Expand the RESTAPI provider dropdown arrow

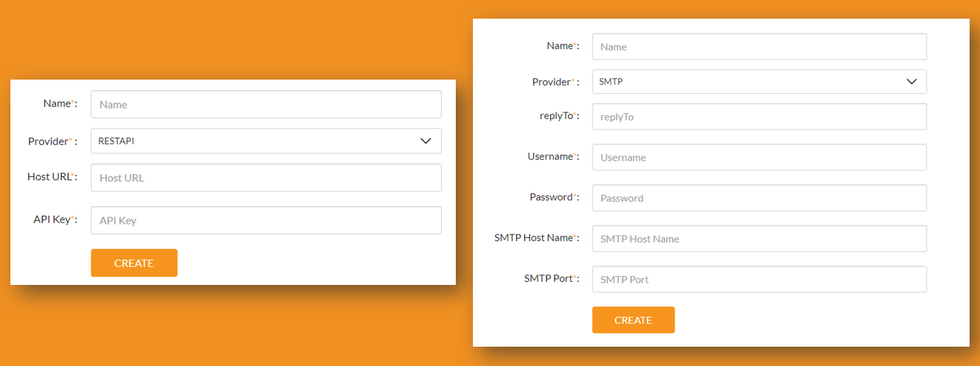(426, 141)
